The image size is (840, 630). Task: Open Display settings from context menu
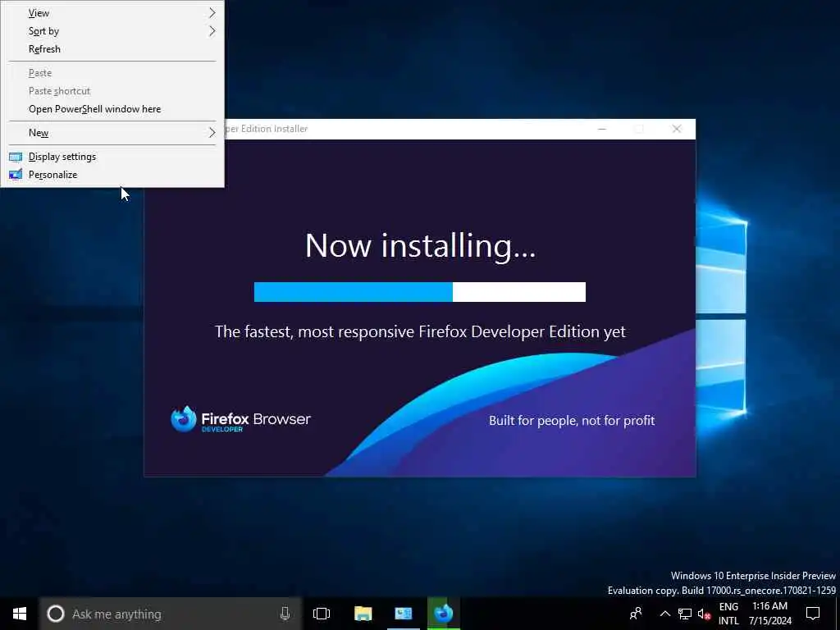(112, 157)
